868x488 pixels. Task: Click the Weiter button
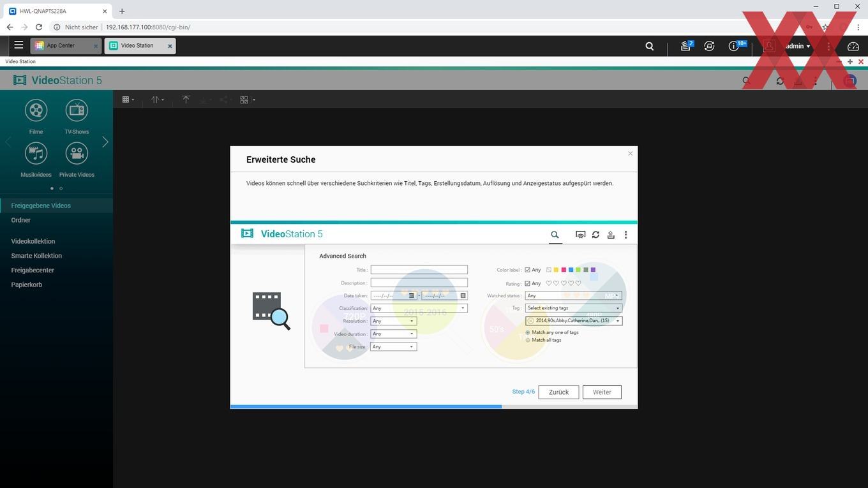[602, 392]
